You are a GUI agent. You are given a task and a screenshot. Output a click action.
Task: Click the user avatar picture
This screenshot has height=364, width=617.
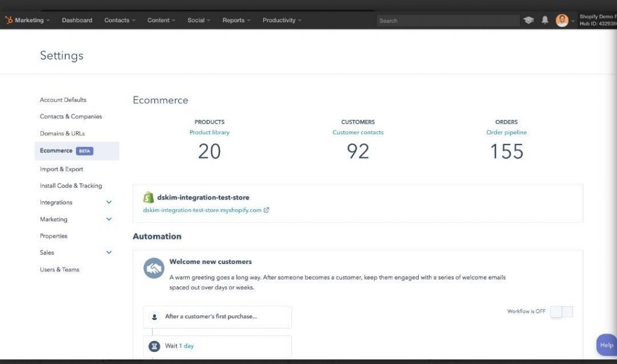562,20
